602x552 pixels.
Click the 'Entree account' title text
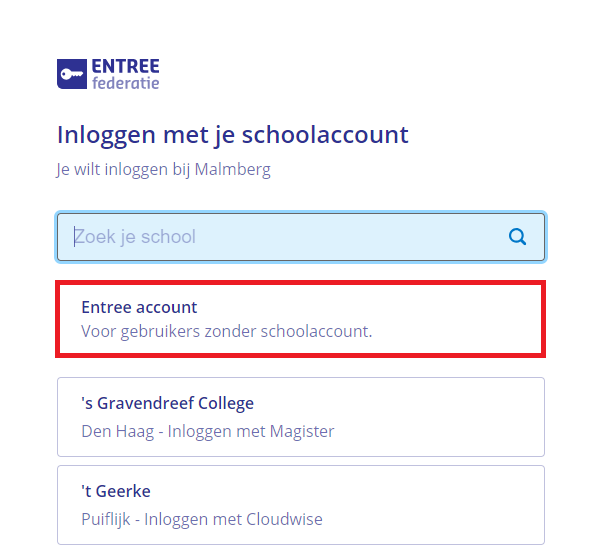click(x=139, y=307)
